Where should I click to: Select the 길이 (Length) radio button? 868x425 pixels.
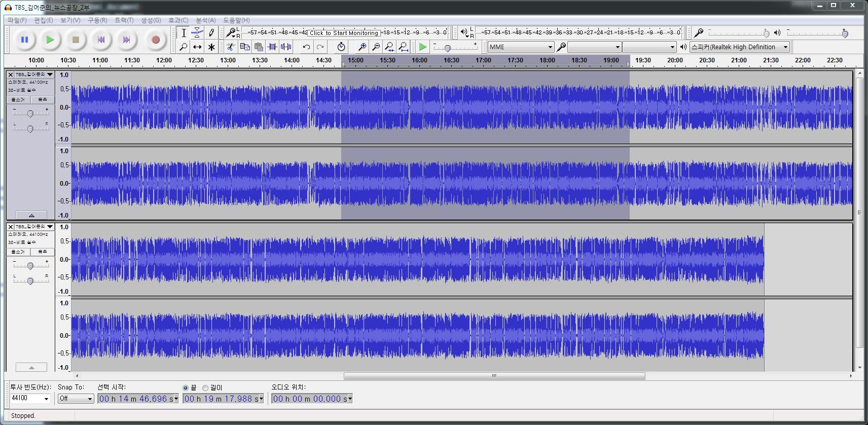[205, 388]
